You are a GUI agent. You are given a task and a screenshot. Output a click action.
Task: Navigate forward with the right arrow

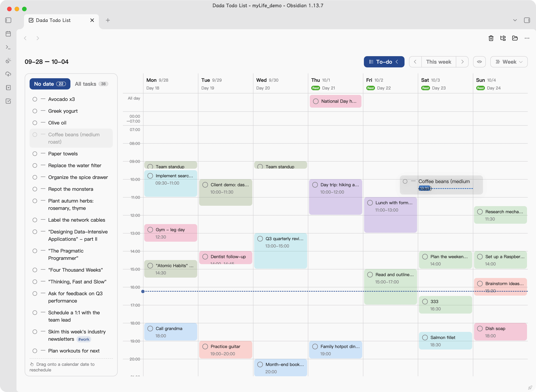(x=37, y=38)
